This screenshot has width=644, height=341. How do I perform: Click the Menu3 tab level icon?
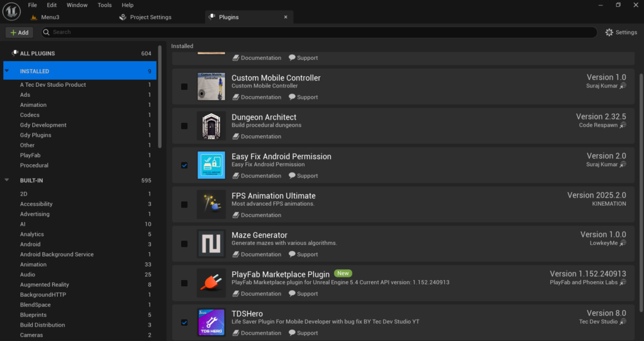[x=34, y=17]
